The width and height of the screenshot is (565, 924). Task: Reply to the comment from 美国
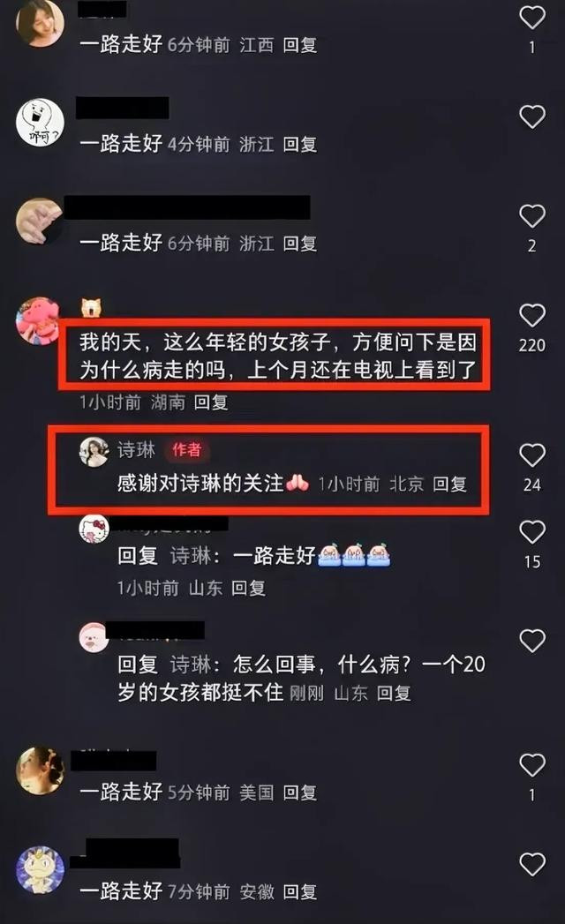click(300, 793)
